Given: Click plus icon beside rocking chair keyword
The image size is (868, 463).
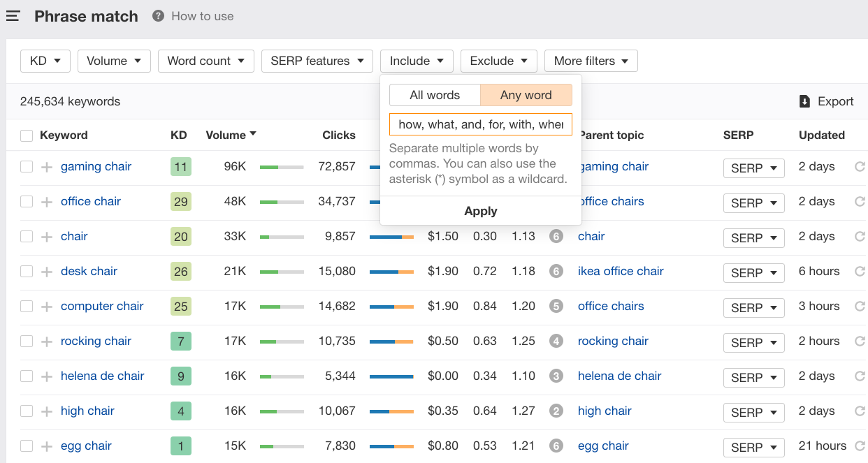Looking at the screenshot, I should tap(47, 341).
